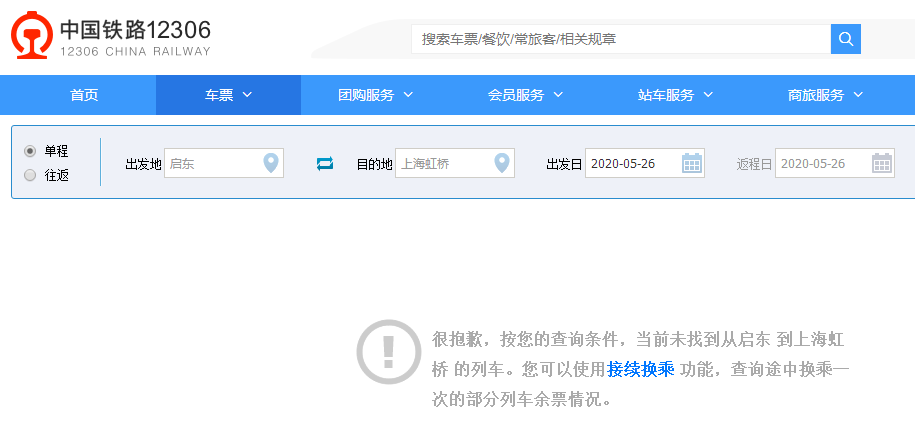Click the 中国铁路12306 title text
This screenshot has height=435, width=915.
coord(135,30)
